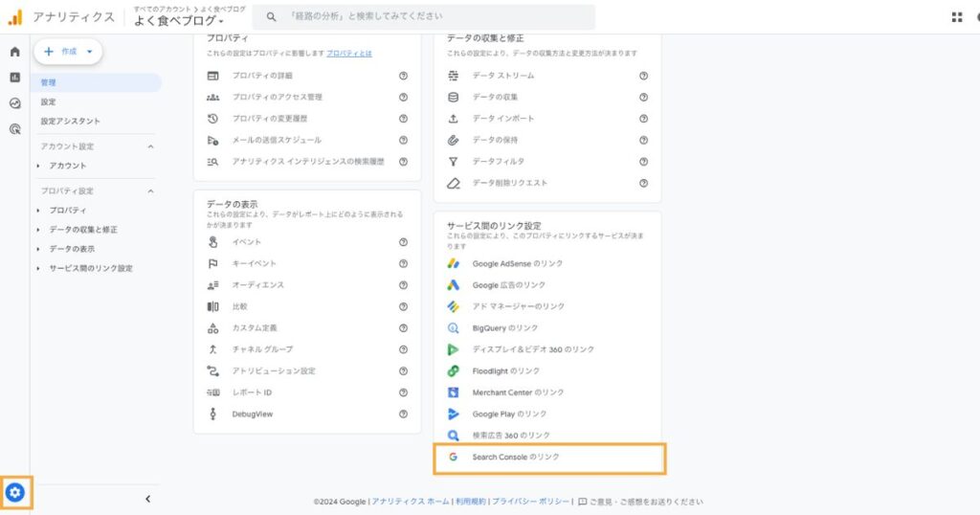Open the Explore icon in left rail

tap(15, 103)
